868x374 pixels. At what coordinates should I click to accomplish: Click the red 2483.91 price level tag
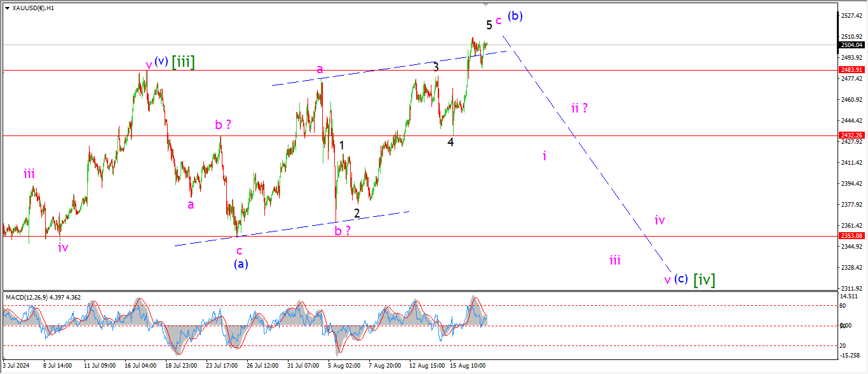(851, 70)
